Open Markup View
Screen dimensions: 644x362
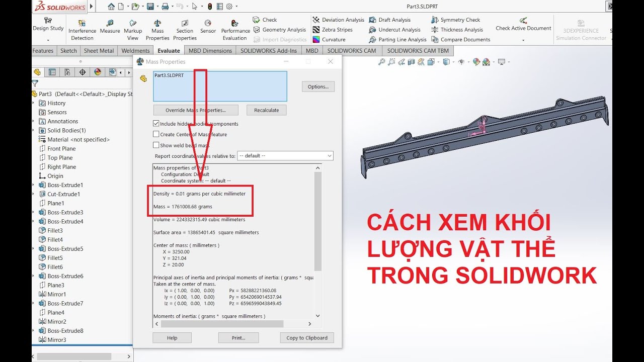pos(133,30)
